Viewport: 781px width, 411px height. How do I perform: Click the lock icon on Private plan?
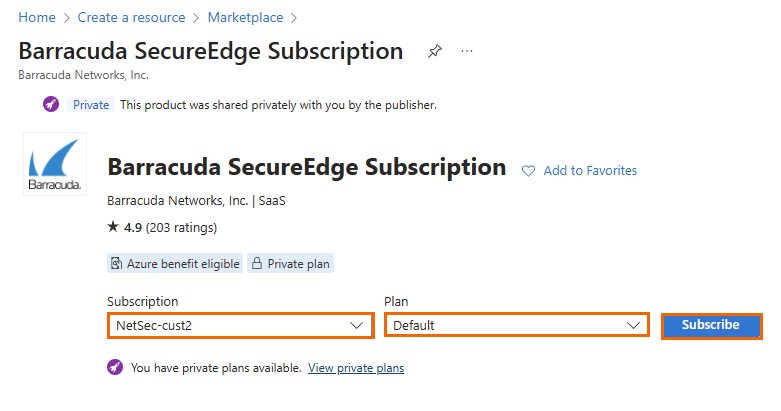257,263
